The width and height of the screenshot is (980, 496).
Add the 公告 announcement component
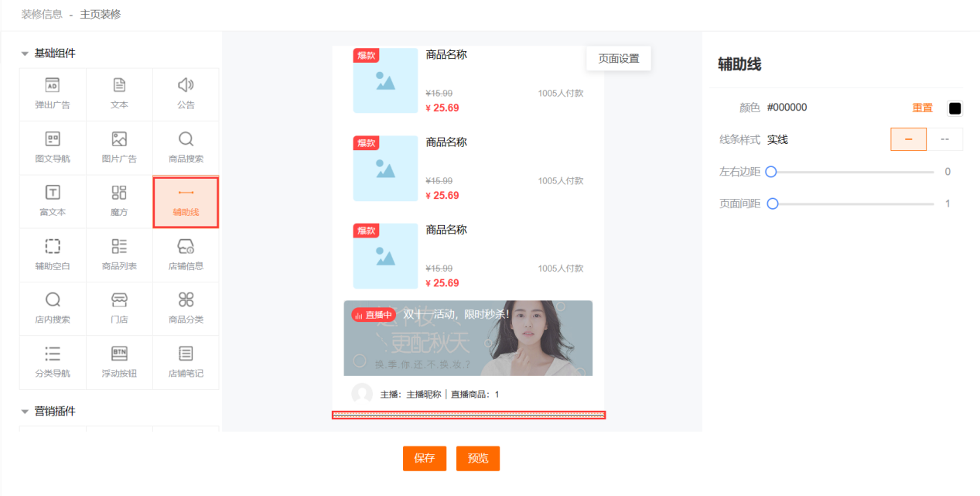click(x=186, y=94)
